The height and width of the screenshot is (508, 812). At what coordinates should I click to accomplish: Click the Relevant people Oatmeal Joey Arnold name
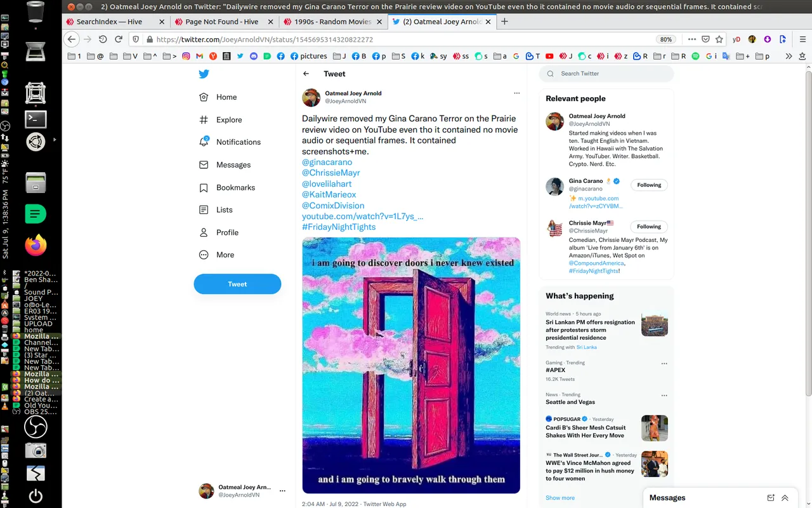tap(597, 116)
